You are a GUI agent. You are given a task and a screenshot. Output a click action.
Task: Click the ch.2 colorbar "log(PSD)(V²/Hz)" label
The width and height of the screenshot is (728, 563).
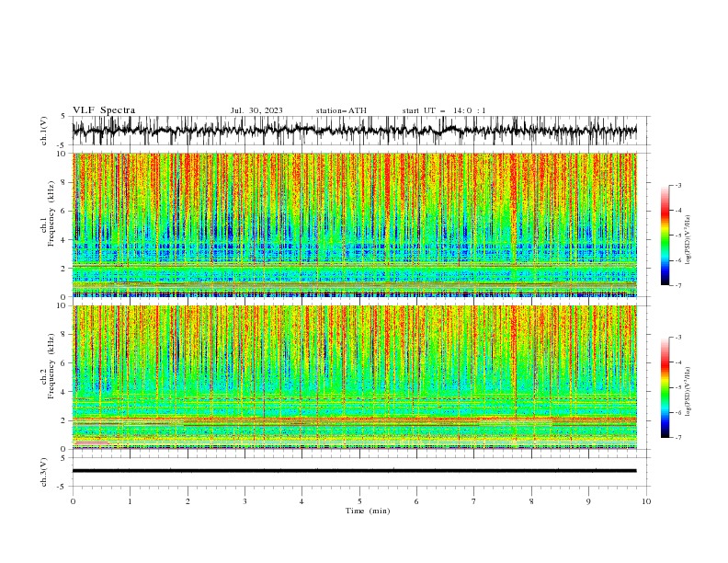pyautogui.click(x=688, y=391)
